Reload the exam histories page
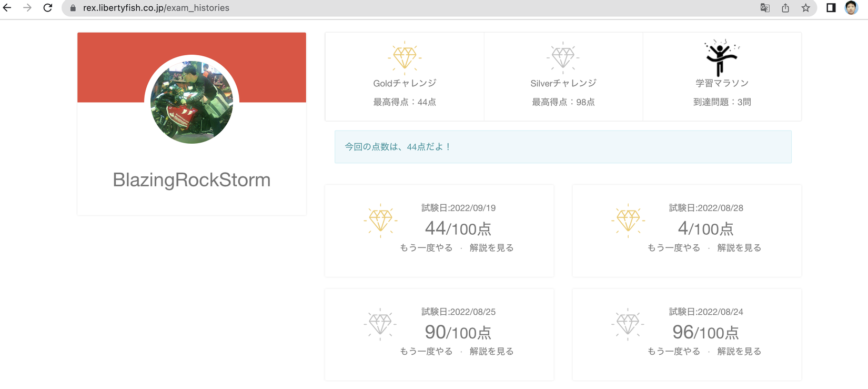This screenshot has width=868, height=389. tap(48, 8)
